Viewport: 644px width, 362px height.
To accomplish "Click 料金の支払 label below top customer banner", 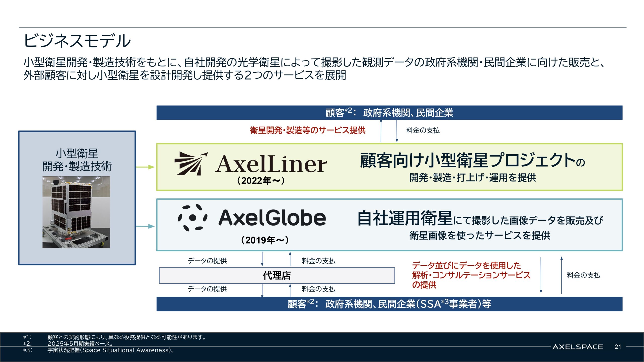I will (x=423, y=130).
